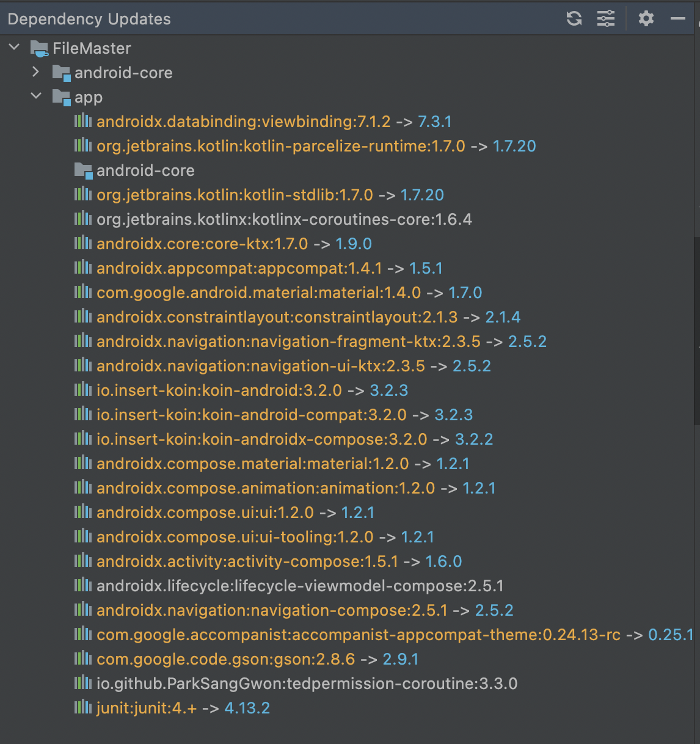
Task: Select com.google.android.material:material:1.4.0 row
Action: point(290,293)
